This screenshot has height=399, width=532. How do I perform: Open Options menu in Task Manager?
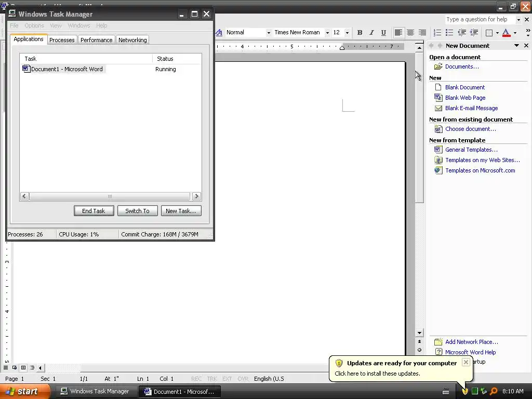tap(34, 25)
